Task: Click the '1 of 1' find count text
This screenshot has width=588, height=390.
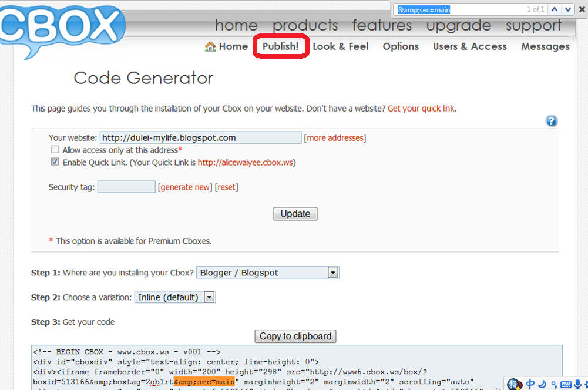Action: coord(535,9)
